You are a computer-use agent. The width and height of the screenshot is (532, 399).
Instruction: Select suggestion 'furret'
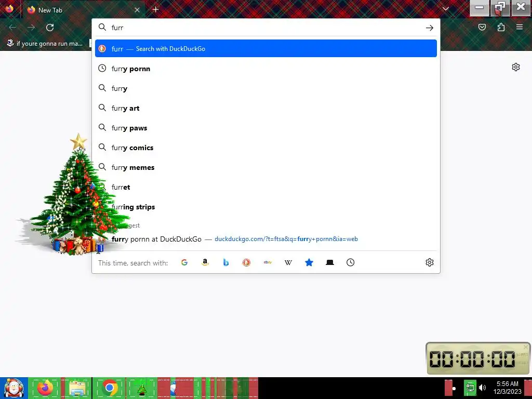pyautogui.click(x=265, y=187)
